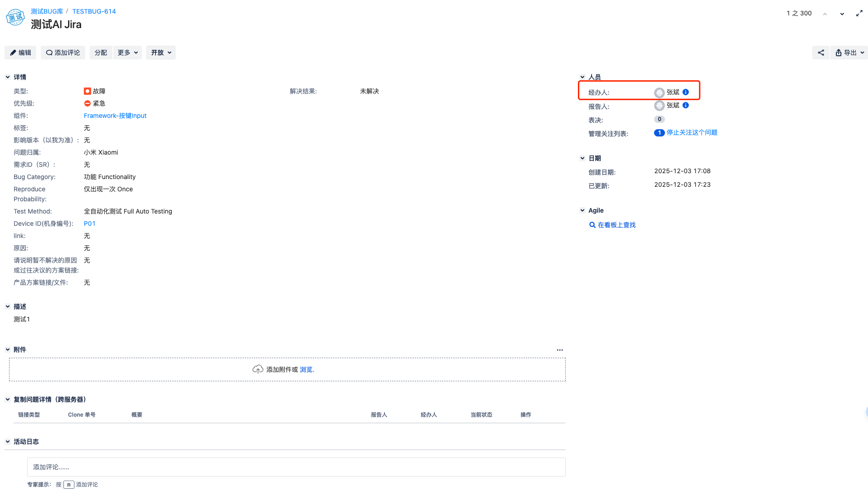Toggle full-screen expand icon

[x=859, y=14]
